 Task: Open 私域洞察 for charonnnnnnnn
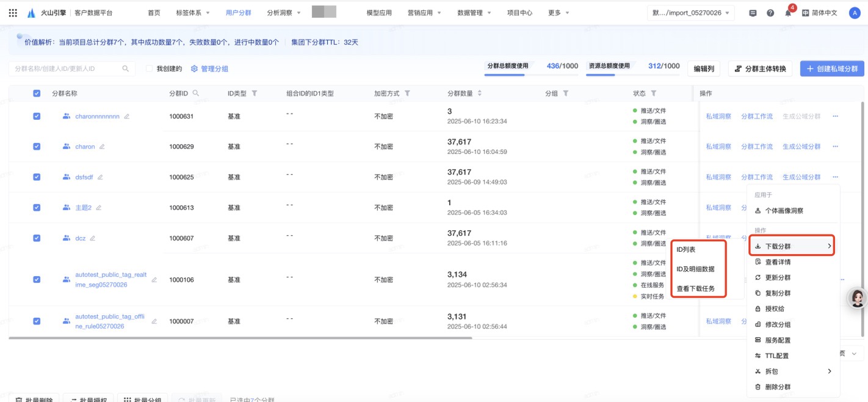click(x=718, y=116)
